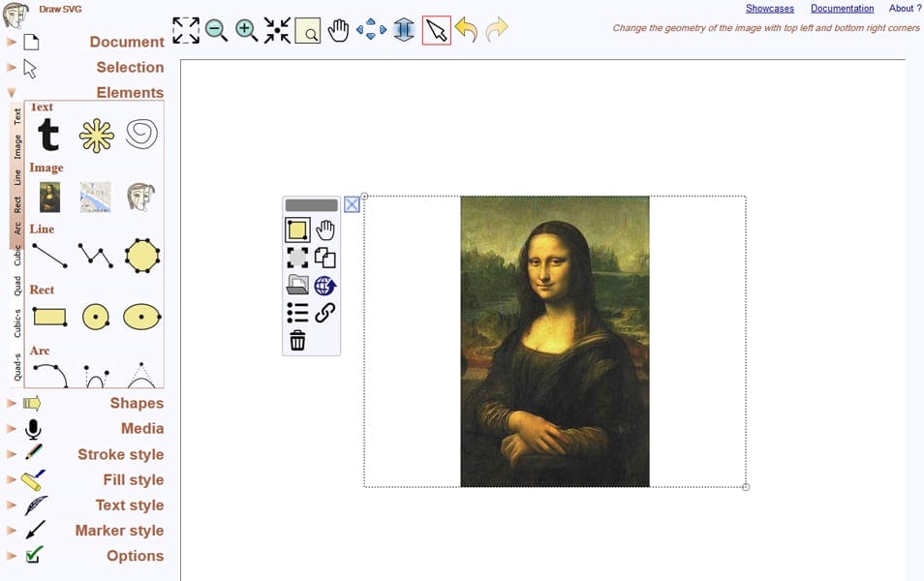Select the yellow rectangle tool

tap(49, 317)
